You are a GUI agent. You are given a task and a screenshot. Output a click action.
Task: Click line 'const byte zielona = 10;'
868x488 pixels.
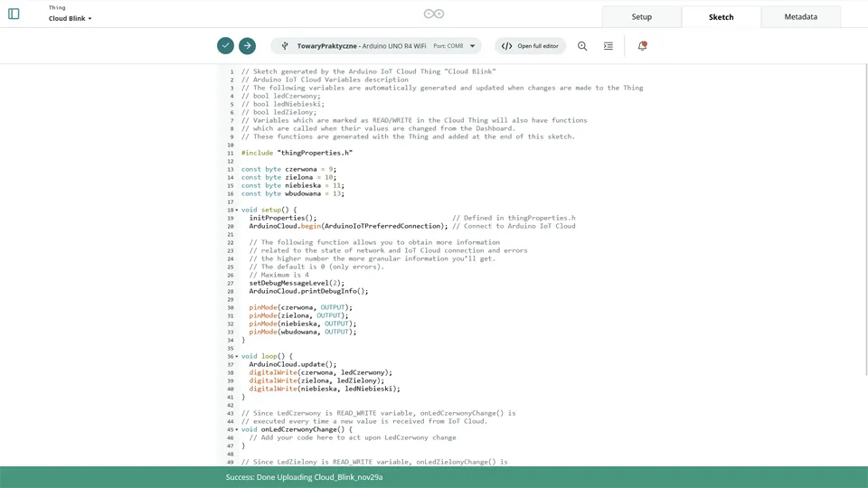coord(288,178)
